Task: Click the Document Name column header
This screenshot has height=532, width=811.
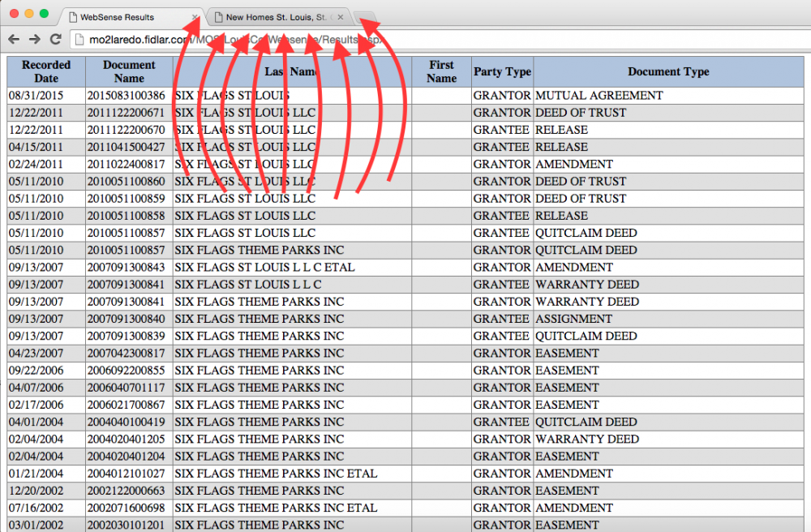Action: pyautogui.click(x=129, y=71)
